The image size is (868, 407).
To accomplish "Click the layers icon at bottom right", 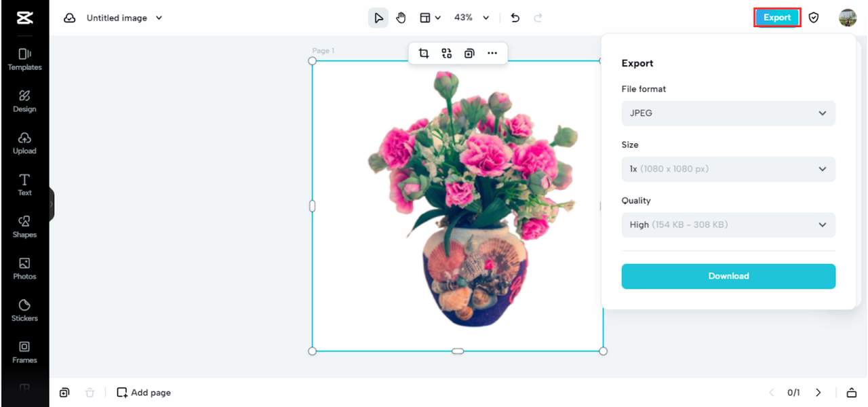I will tap(852, 393).
